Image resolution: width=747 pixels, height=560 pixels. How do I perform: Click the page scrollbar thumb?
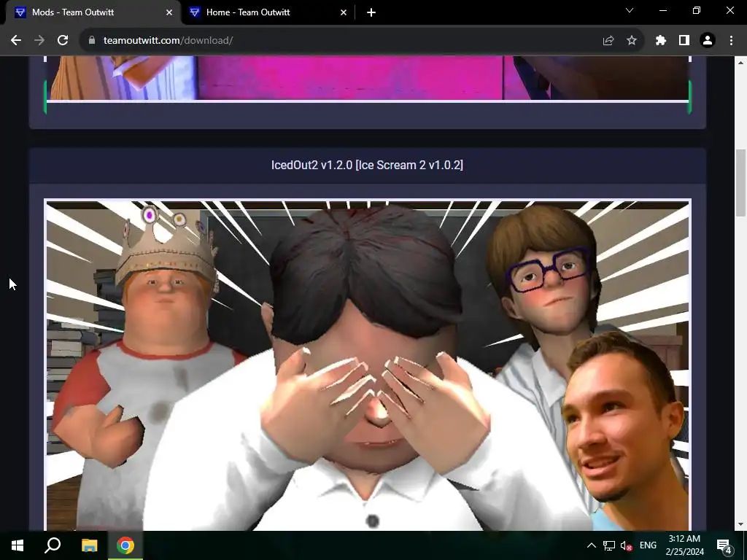pyautogui.click(x=741, y=182)
